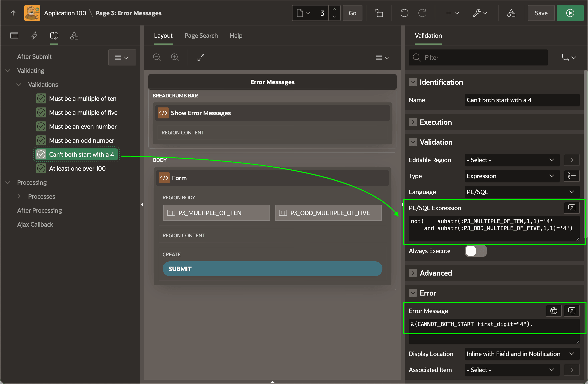The image size is (588, 384).
Task: Expand the Execution section
Action: (413, 122)
